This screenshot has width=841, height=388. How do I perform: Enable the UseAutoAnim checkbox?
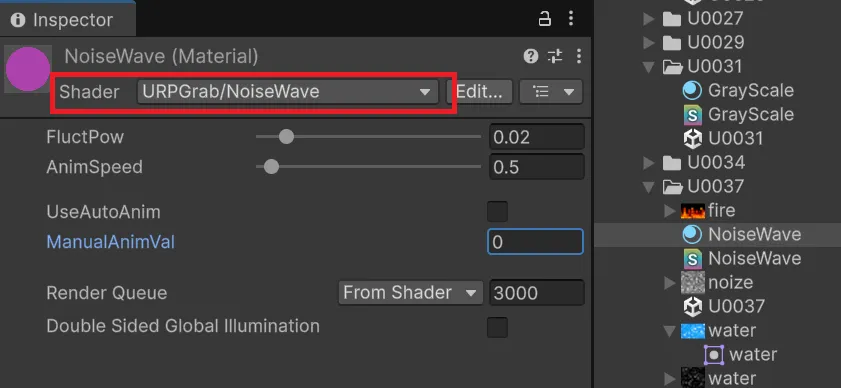pos(497,211)
